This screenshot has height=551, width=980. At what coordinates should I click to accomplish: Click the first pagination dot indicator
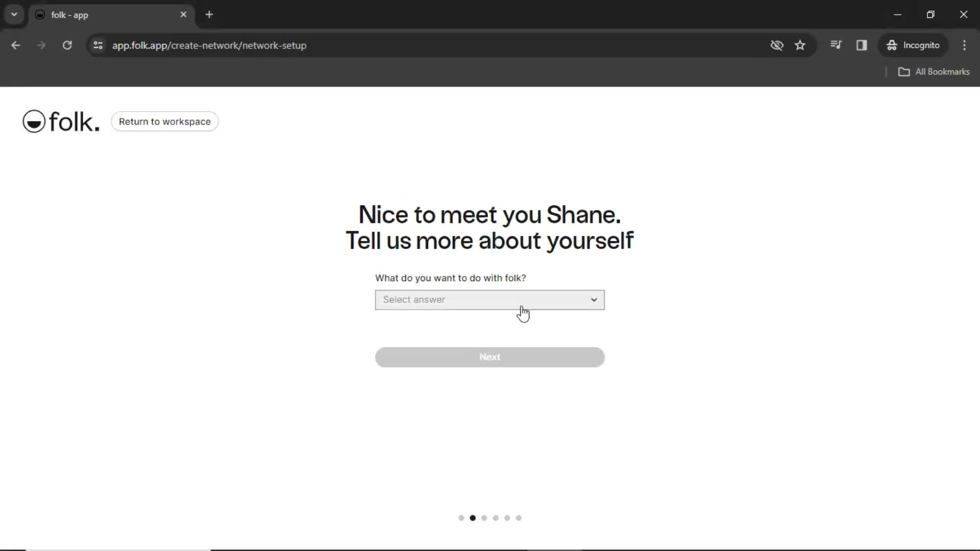pos(461,518)
